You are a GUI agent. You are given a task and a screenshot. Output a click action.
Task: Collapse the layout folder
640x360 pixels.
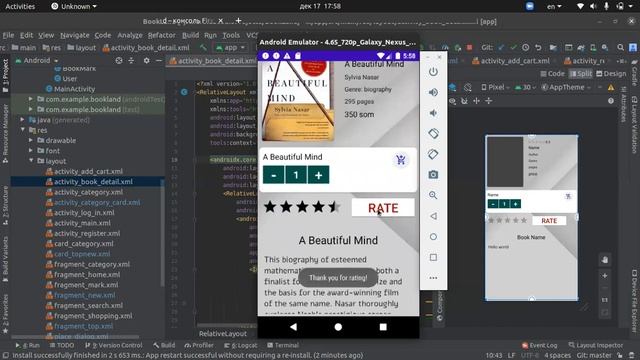pos(31,161)
